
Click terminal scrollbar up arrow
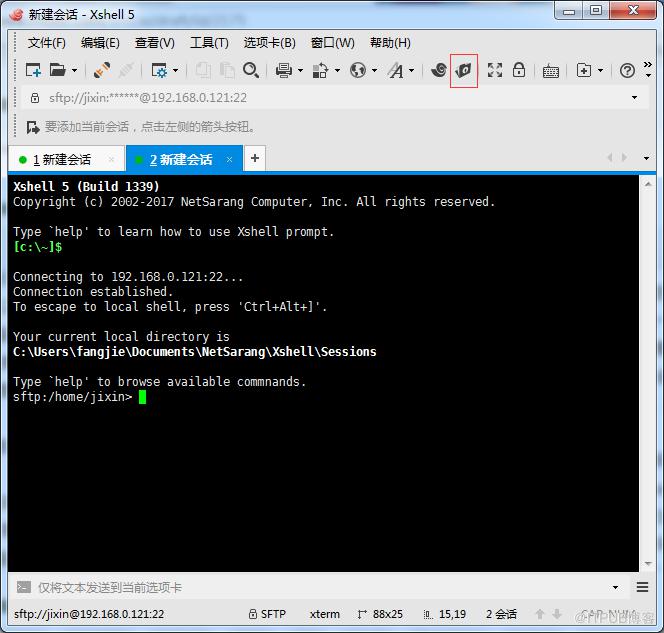coord(648,184)
